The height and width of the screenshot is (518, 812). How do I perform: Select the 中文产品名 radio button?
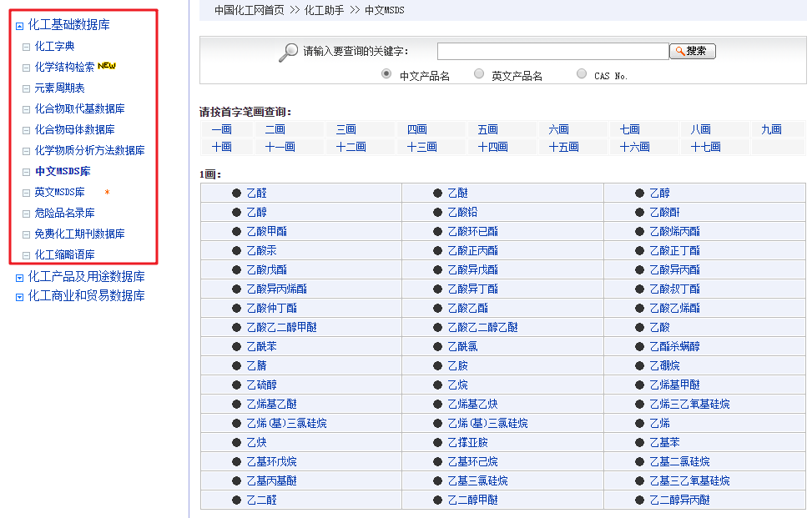[x=386, y=73]
